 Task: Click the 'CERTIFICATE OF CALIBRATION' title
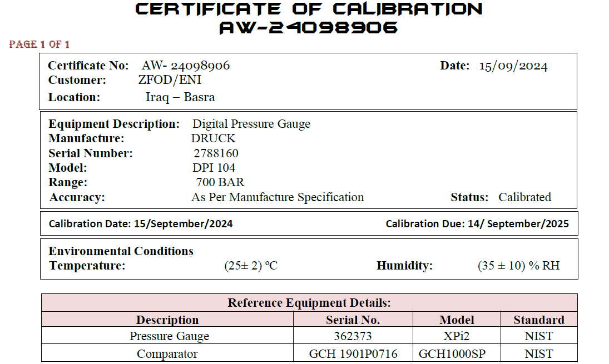coord(308,9)
